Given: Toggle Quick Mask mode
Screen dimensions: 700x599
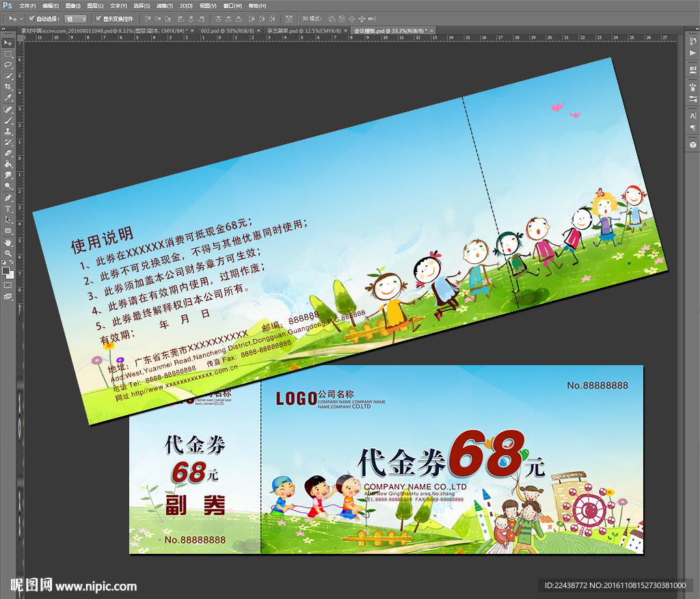Looking at the screenshot, I should pos(8,285).
